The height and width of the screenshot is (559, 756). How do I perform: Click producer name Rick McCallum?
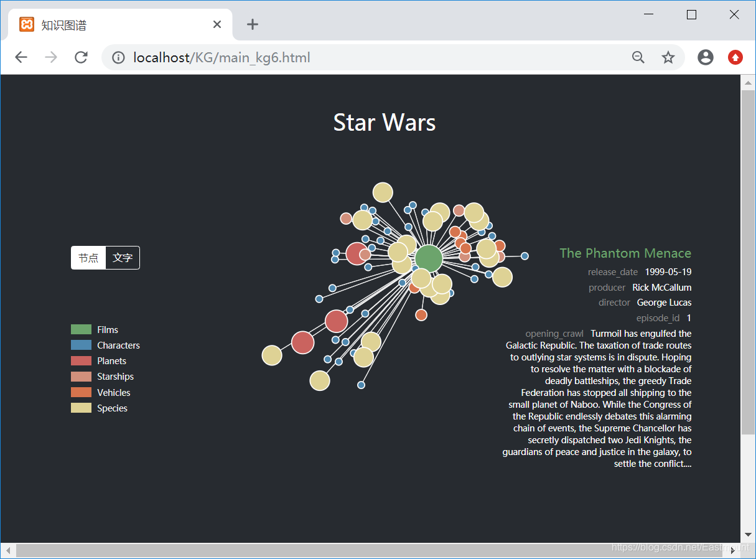click(661, 288)
